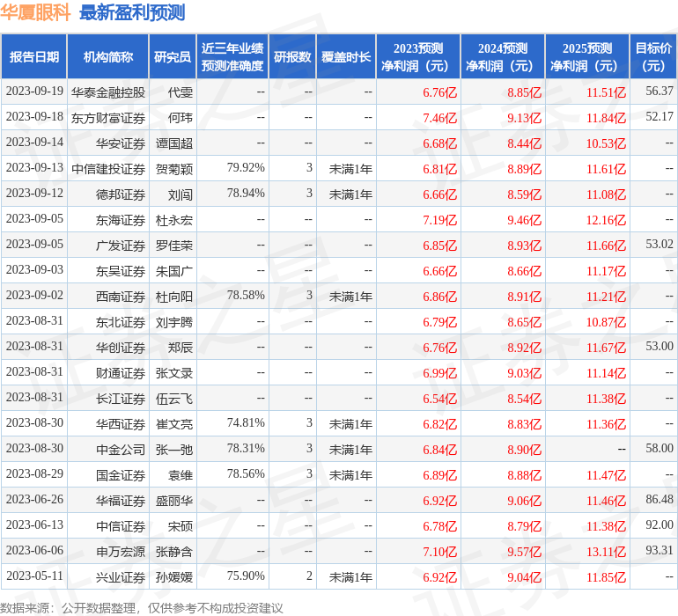Screen dimensions: 678x616
Task: Click analyst name 代雯
Action: 181,92
